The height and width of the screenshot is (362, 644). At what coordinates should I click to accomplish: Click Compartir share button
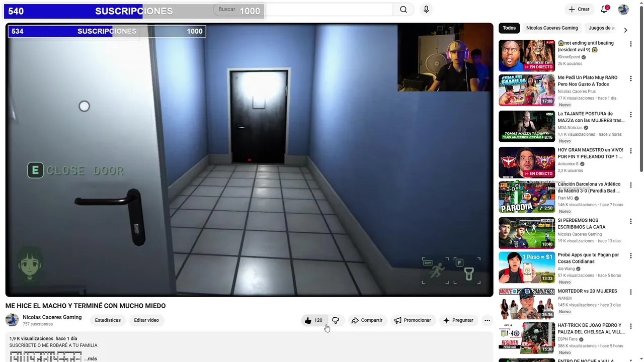367,320
